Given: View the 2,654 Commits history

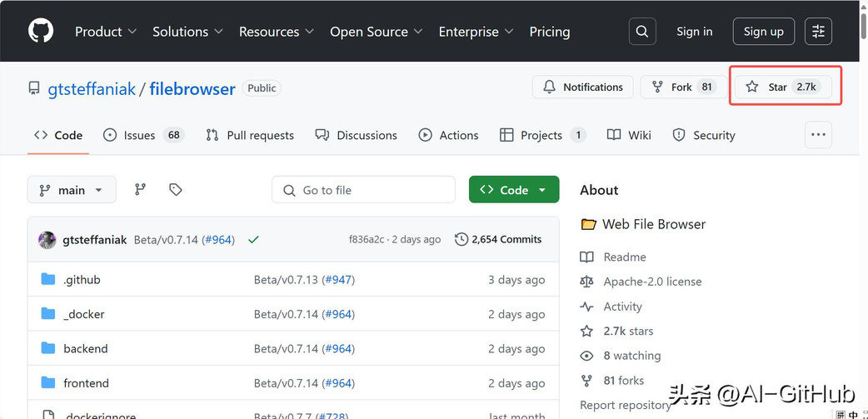Looking at the screenshot, I should pos(498,240).
